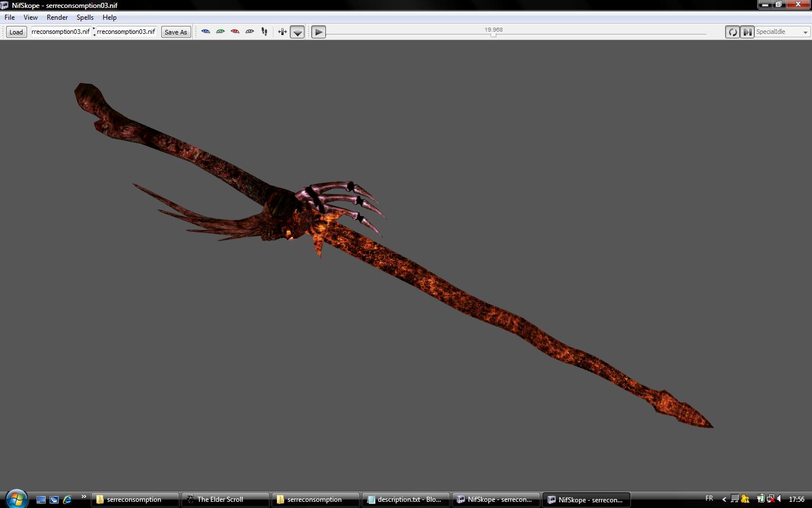The width and height of the screenshot is (812, 508).
Task: Click the FR language indicator
Action: (709, 498)
